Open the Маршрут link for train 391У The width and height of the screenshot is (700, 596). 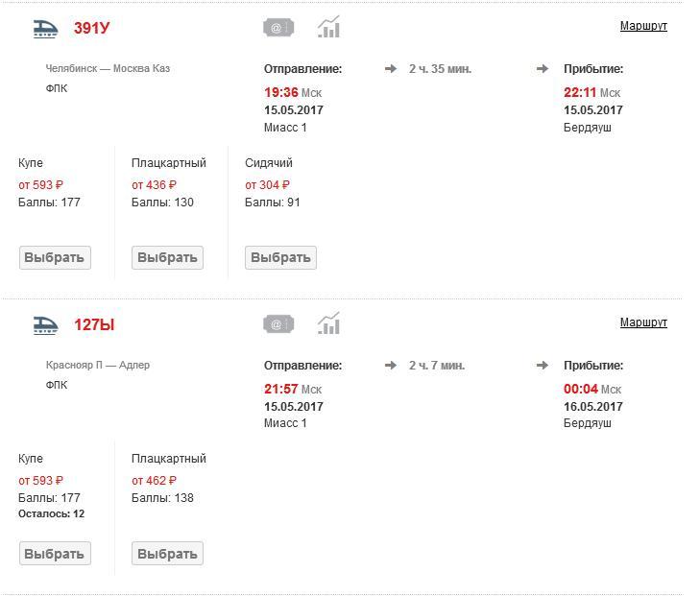click(643, 26)
